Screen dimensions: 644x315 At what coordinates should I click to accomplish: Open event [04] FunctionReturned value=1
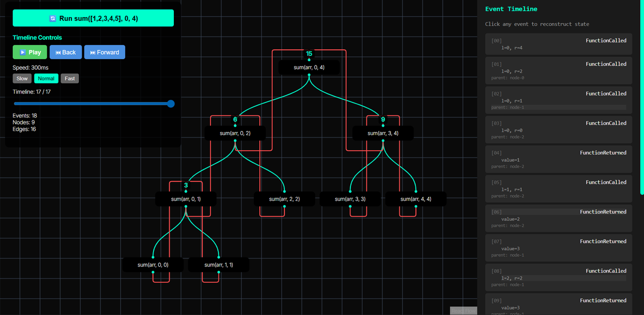point(559,158)
